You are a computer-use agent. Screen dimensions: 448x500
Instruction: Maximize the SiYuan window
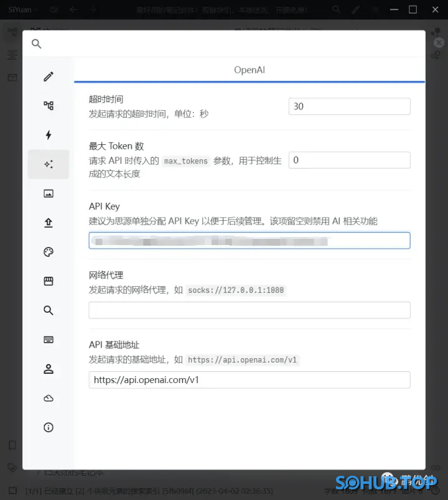tap(413, 9)
